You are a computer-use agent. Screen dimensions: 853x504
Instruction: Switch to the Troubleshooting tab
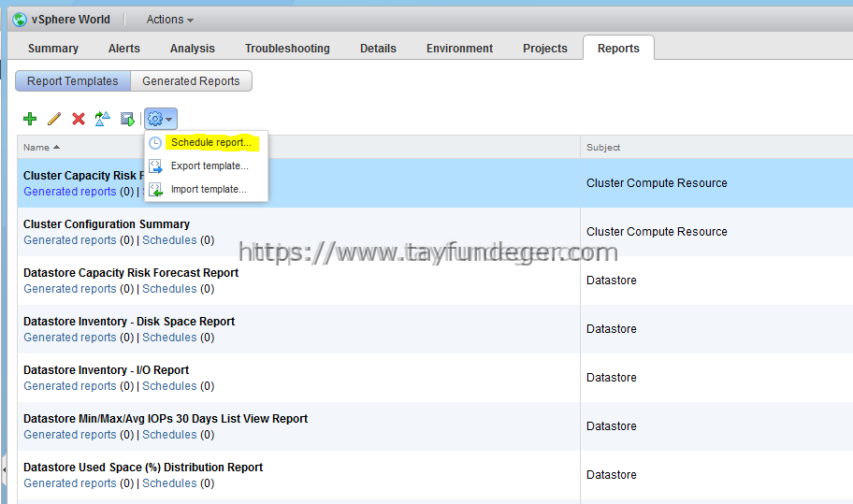point(287,49)
